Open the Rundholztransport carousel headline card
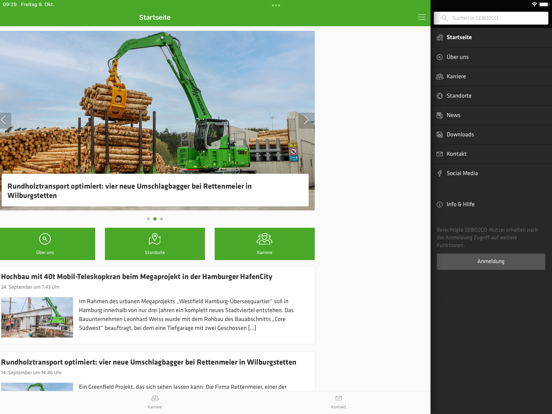Image resolution: width=552 pixels, height=414 pixels. click(x=155, y=190)
